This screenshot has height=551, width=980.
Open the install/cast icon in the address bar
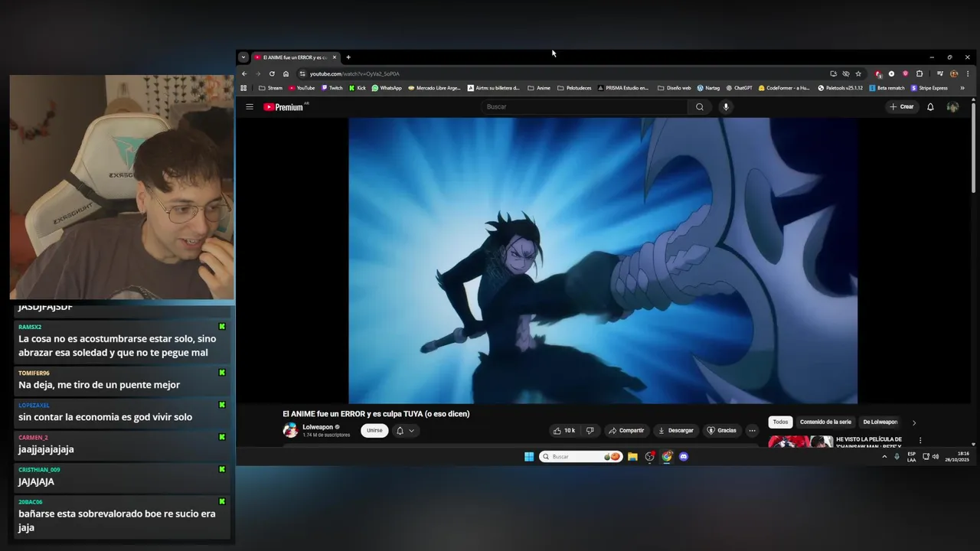pyautogui.click(x=833, y=74)
